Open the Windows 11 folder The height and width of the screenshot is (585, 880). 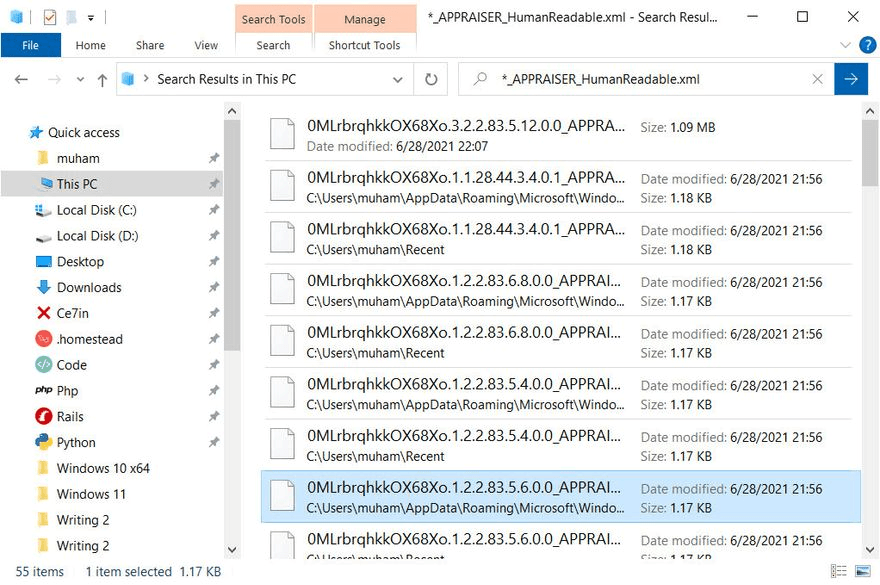(91, 494)
